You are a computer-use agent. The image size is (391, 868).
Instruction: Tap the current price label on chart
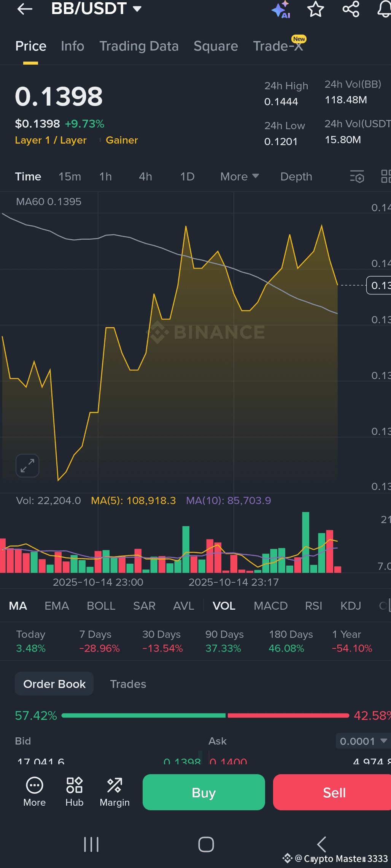click(379, 285)
